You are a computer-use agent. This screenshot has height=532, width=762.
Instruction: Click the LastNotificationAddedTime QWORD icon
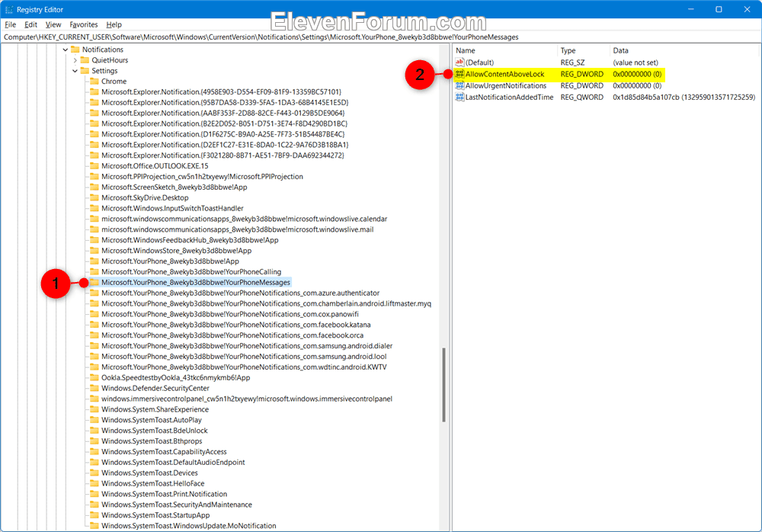point(459,98)
